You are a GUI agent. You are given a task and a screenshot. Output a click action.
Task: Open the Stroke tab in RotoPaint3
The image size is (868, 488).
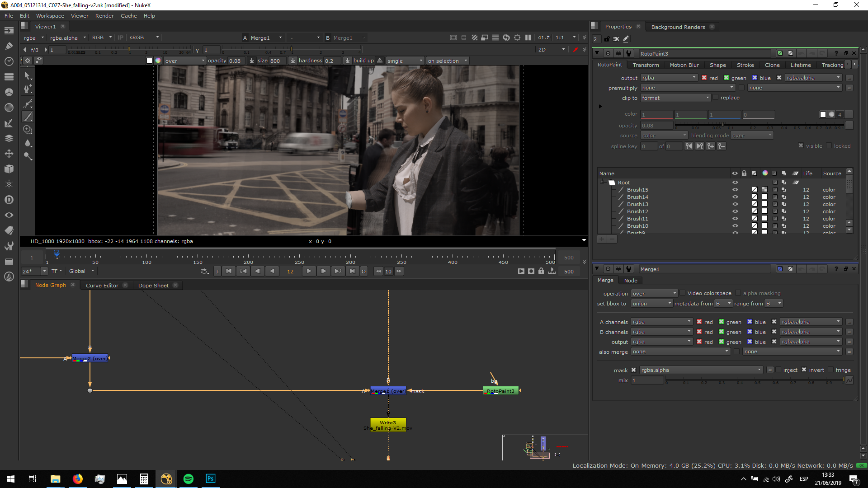point(745,65)
